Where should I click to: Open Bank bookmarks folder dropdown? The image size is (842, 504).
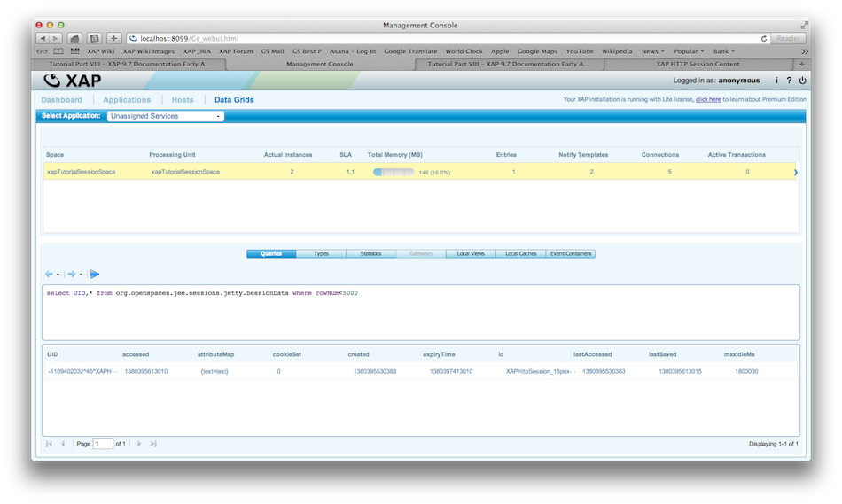(724, 51)
